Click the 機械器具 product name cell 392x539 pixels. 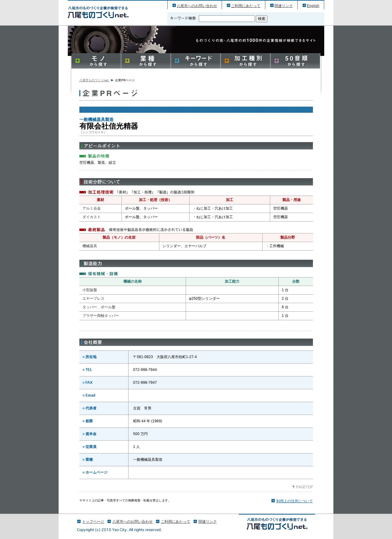(x=119, y=246)
